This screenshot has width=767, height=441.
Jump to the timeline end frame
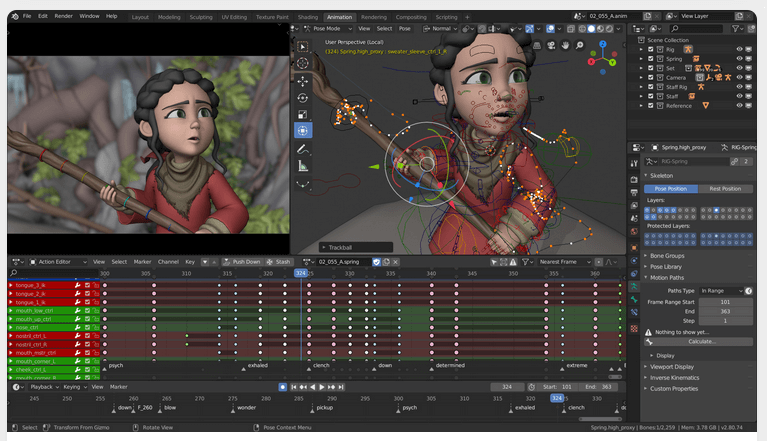point(341,387)
